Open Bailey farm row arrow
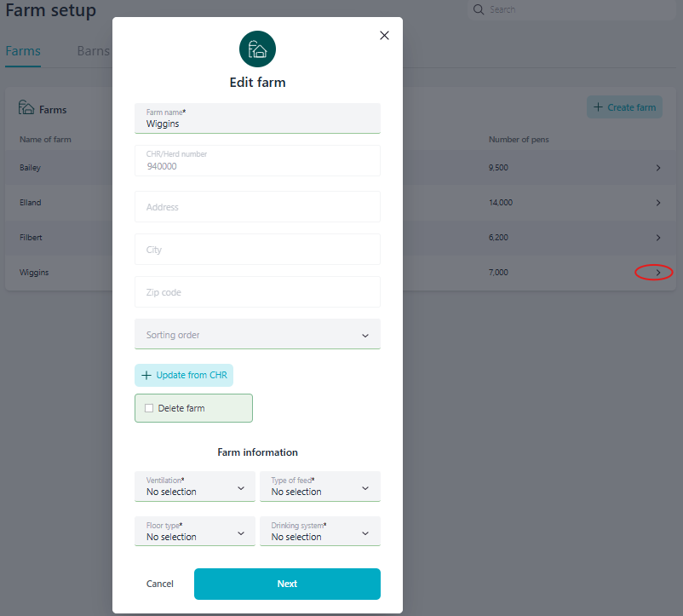Screen dimensions: 683x616 tap(657, 168)
